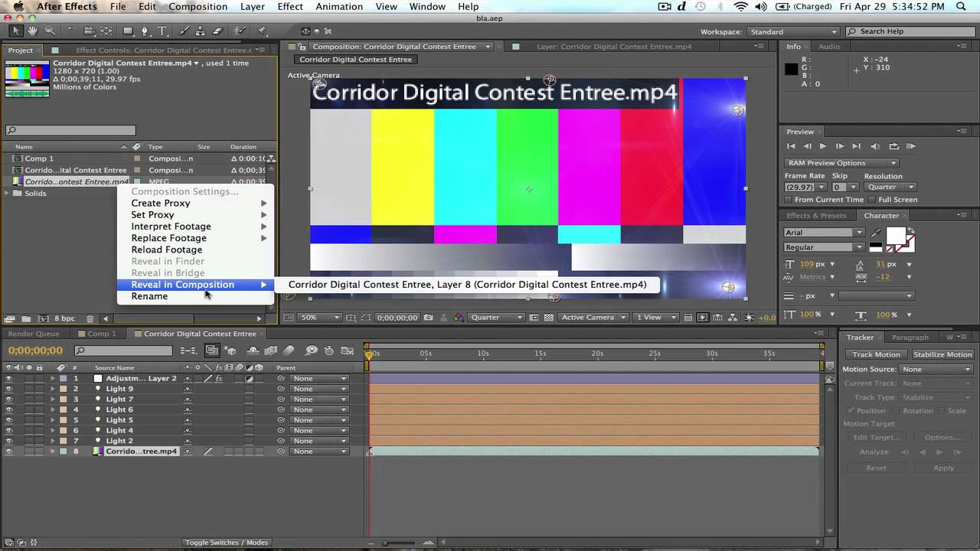Open the viewer Quarter resolution dropdown
The height and width of the screenshot is (551, 980).
(497, 318)
